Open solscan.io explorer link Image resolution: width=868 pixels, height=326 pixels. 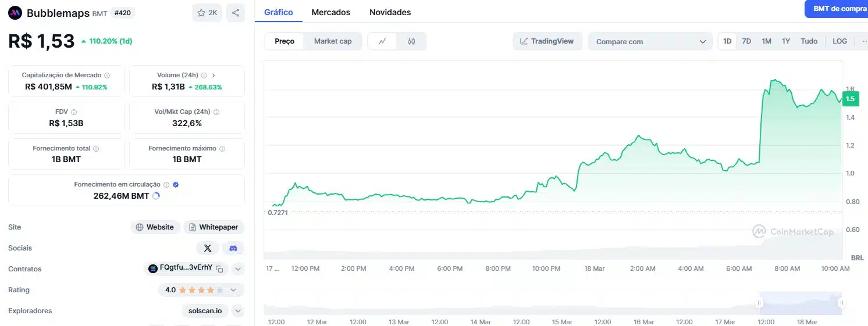[205, 311]
